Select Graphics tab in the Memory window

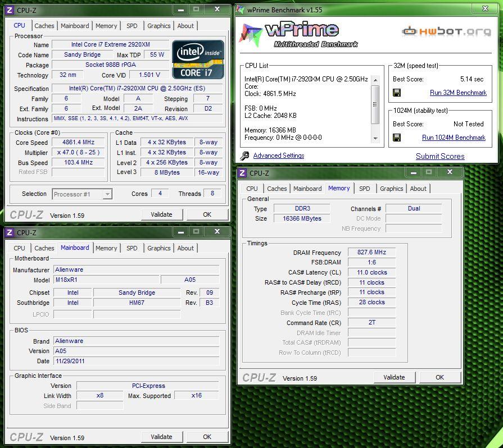pyautogui.click(x=391, y=189)
